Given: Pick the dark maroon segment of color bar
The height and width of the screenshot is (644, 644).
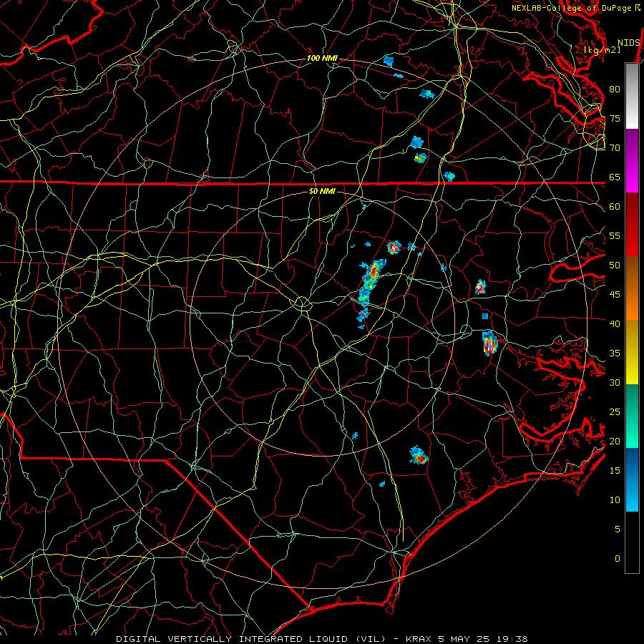Looking at the screenshot, I should [632, 209].
